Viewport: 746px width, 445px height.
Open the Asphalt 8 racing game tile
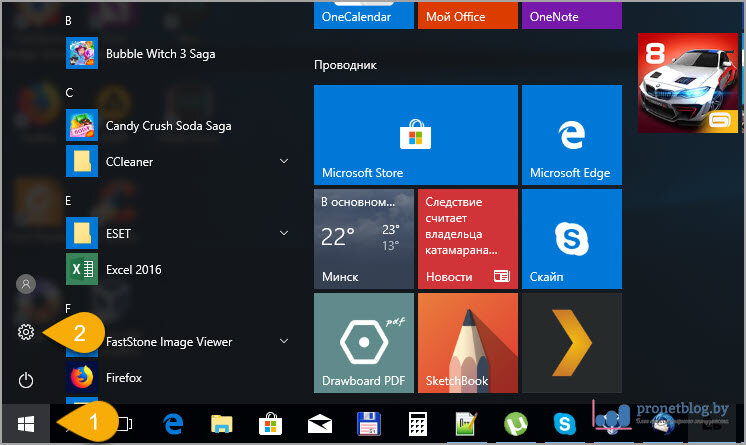point(688,83)
